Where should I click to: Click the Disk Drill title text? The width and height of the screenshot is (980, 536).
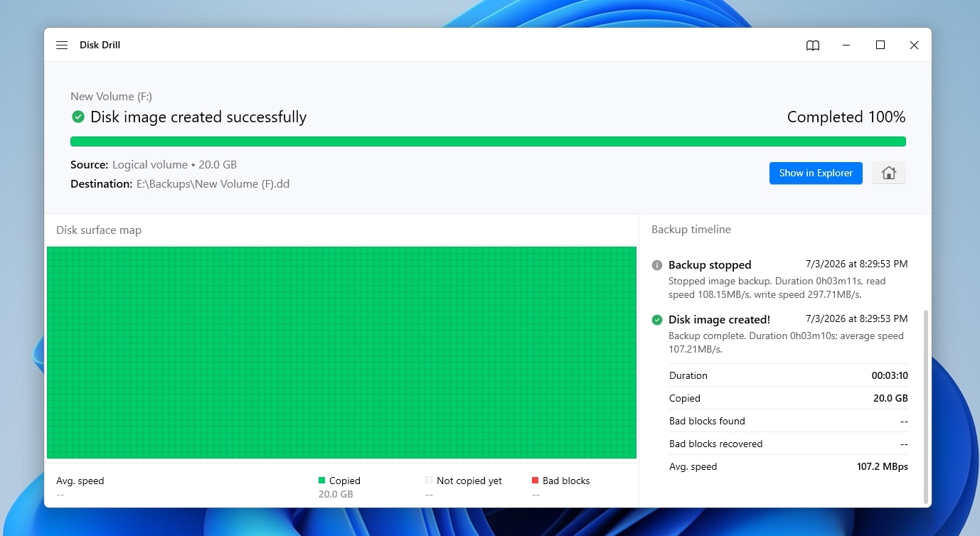pos(100,45)
